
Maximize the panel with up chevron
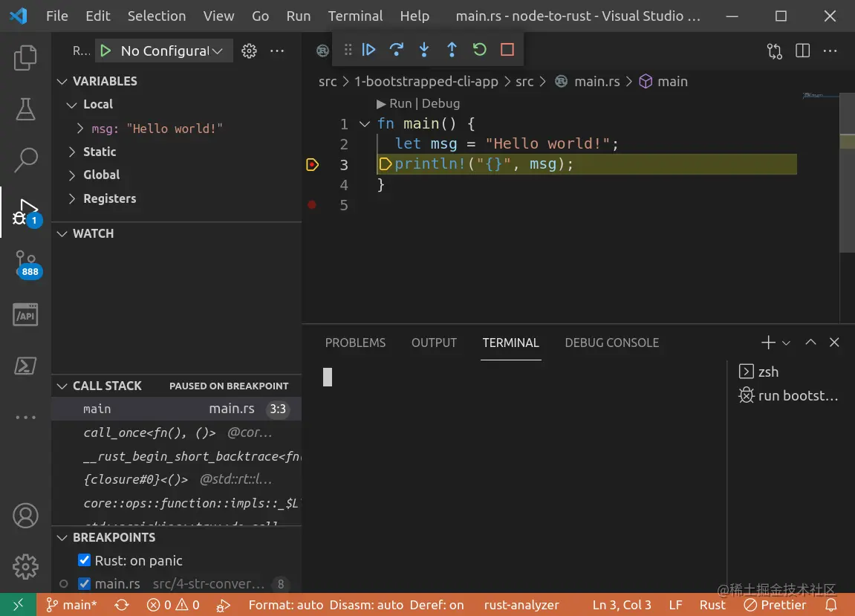click(811, 342)
